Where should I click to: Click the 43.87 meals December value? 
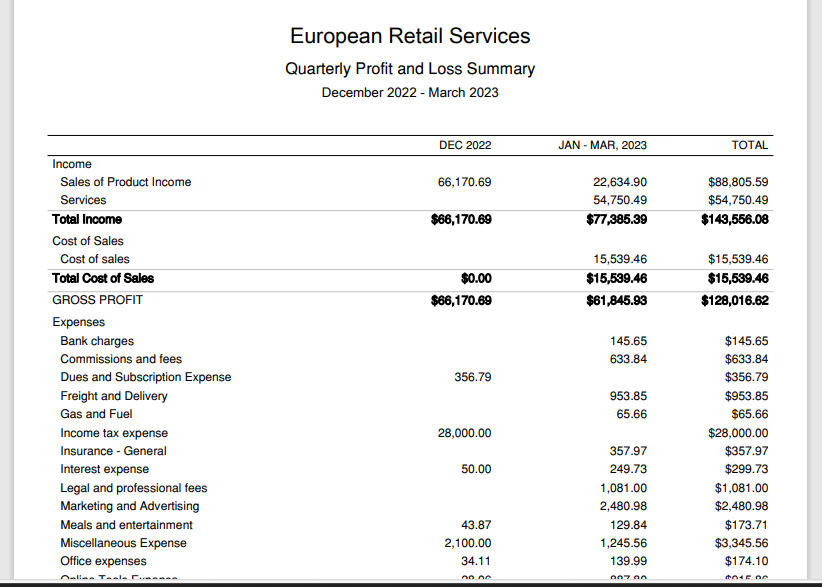coord(477,525)
